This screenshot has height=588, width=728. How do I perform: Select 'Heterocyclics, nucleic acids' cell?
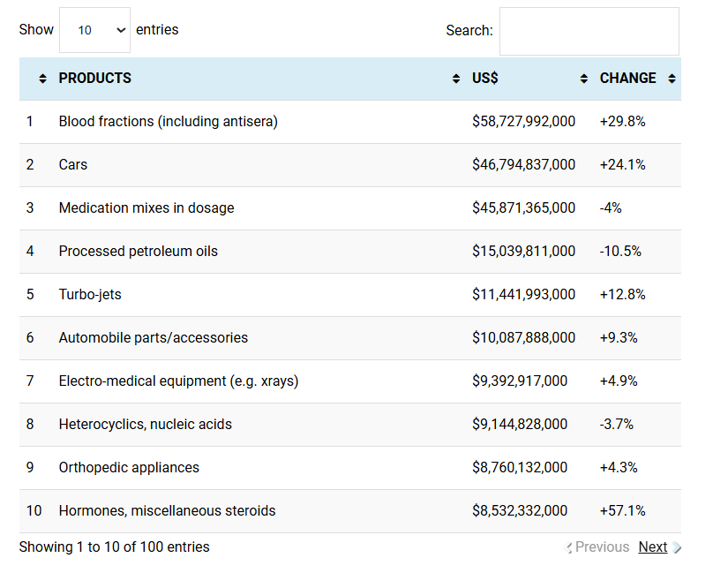pos(146,424)
